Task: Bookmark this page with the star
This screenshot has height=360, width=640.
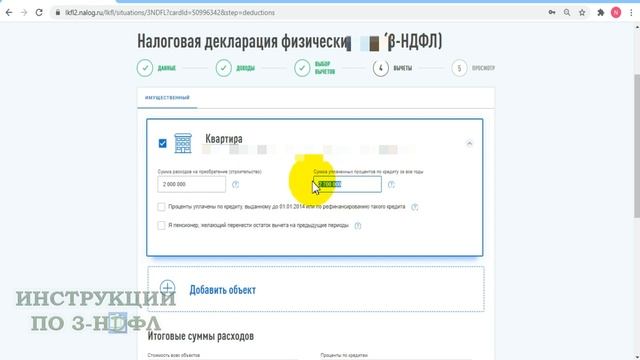Action: (x=582, y=13)
